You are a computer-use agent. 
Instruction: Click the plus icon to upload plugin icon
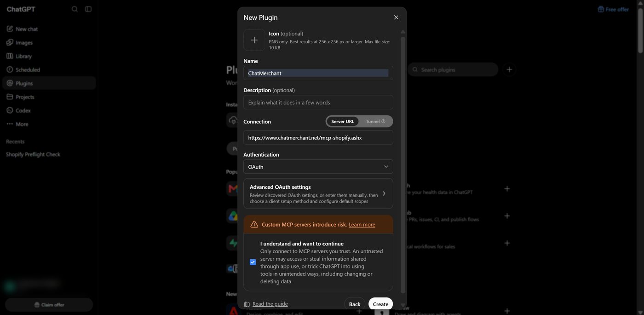pyautogui.click(x=254, y=40)
